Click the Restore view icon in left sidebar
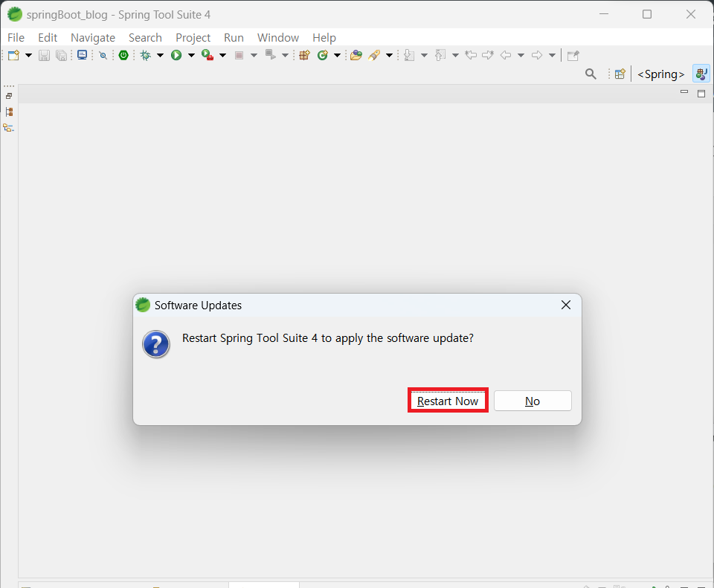The height and width of the screenshot is (588, 714). click(9, 96)
